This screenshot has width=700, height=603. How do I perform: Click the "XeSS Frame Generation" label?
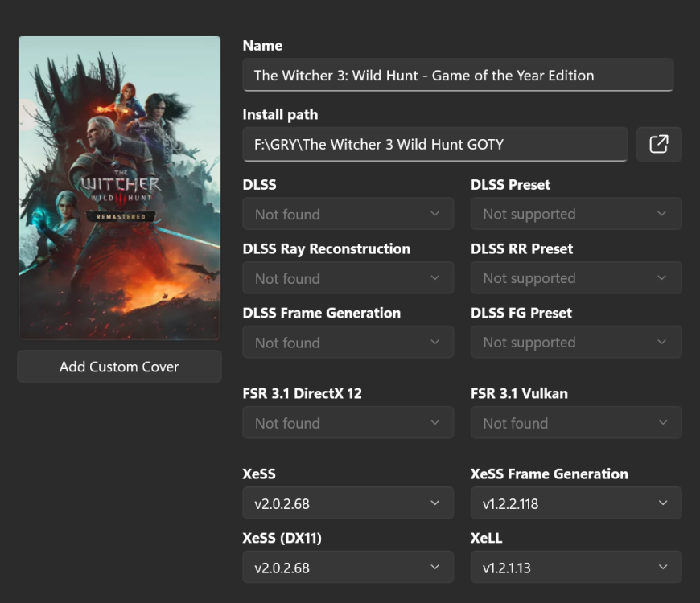[549, 474]
